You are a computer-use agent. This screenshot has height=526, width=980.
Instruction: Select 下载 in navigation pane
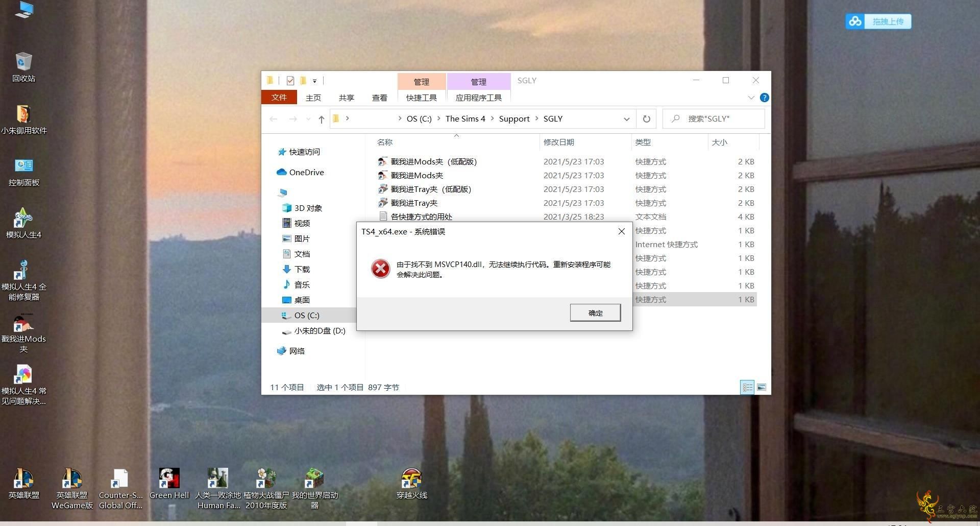point(296,269)
